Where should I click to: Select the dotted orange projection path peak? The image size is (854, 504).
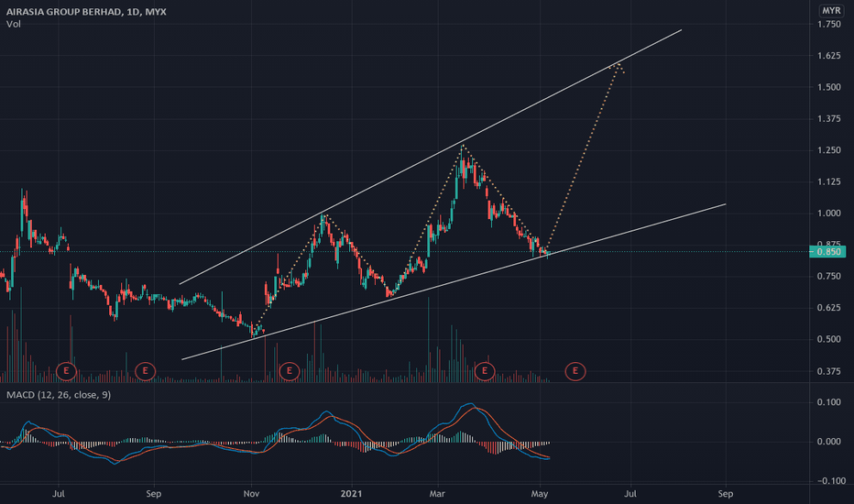pos(617,64)
